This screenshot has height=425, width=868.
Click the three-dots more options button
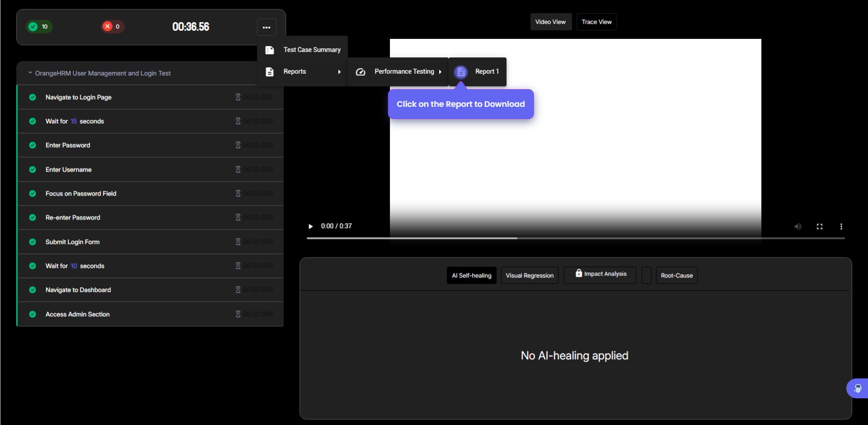pyautogui.click(x=266, y=27)
